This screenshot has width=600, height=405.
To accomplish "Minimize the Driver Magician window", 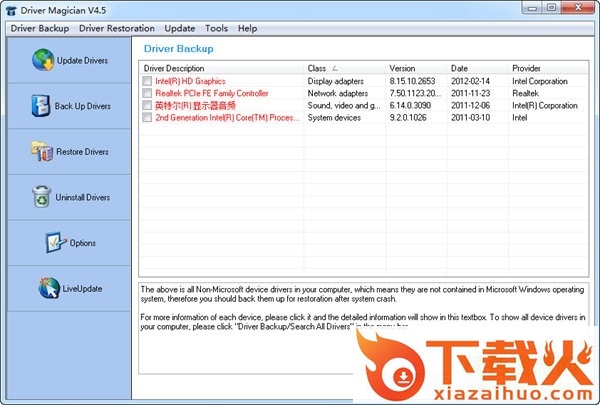I will tap(532, 8).
